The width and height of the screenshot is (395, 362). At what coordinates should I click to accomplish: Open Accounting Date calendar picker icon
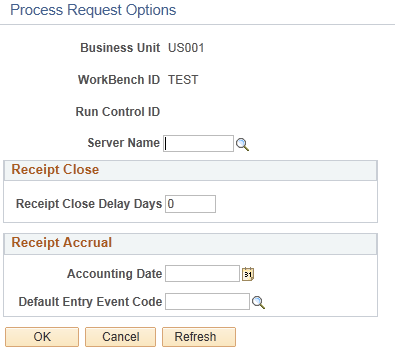coord(248,274)
